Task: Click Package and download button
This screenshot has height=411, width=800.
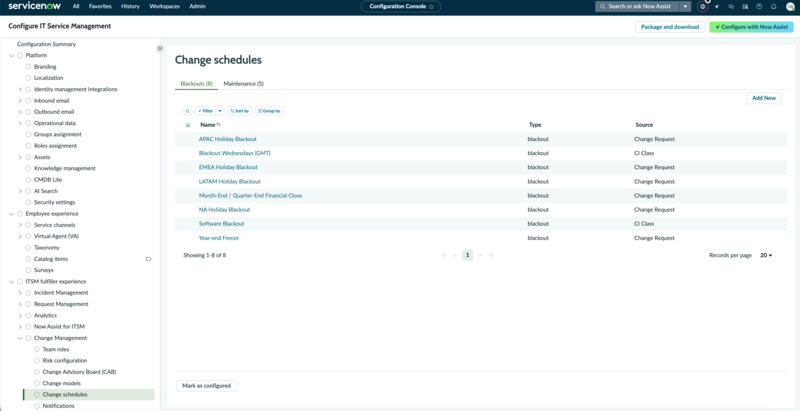Action: pyautogui.click(x=670, y=27)
